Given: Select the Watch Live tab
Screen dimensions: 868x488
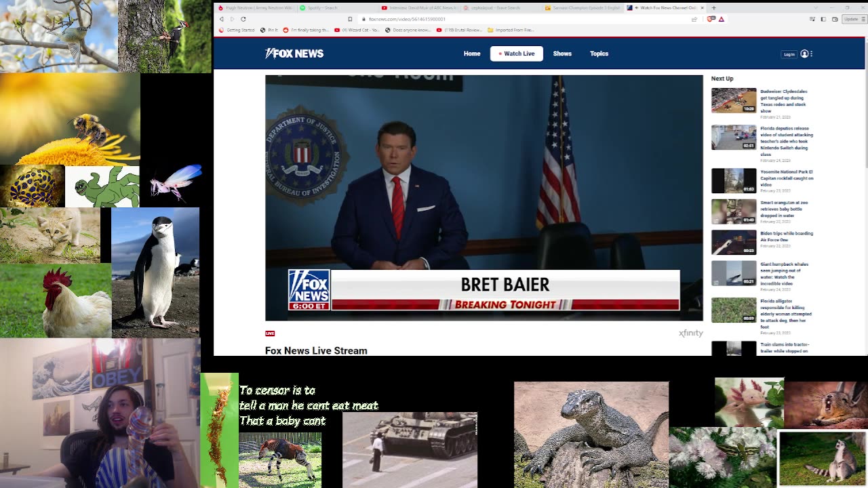Looking at the screenshot, I should pos(517,54).
